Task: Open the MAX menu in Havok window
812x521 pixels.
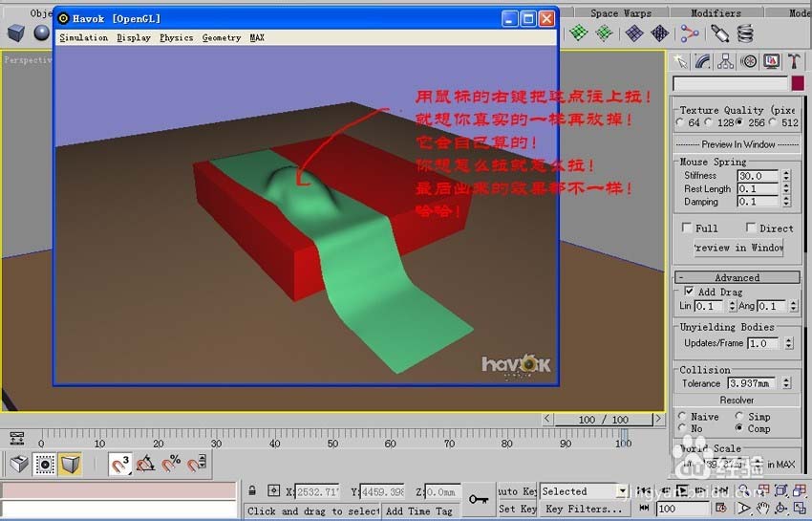Action: 257,38
